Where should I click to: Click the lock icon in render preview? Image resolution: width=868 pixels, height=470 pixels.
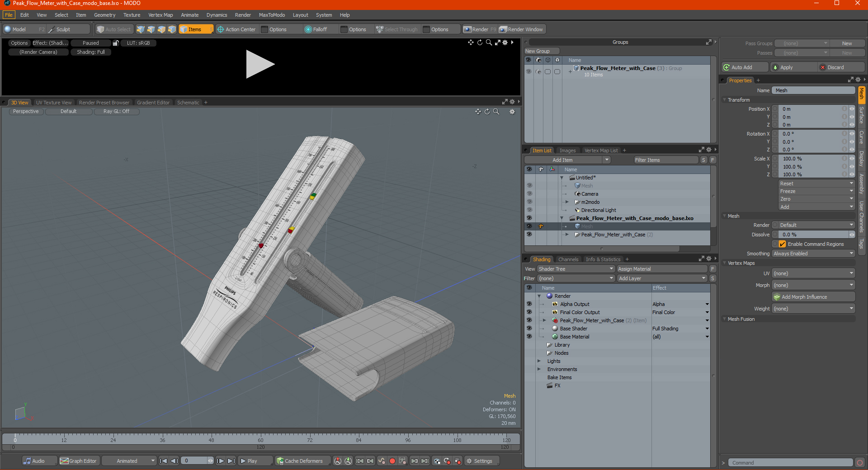(116, 43)
